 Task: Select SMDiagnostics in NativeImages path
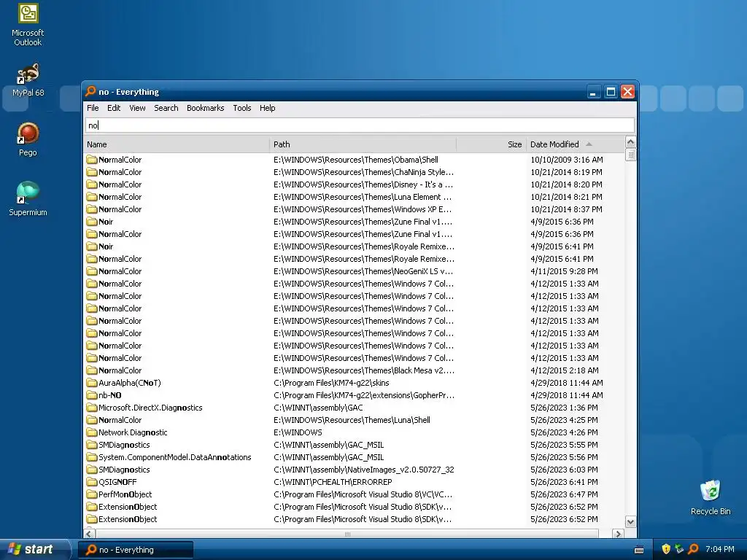[124, 469]
